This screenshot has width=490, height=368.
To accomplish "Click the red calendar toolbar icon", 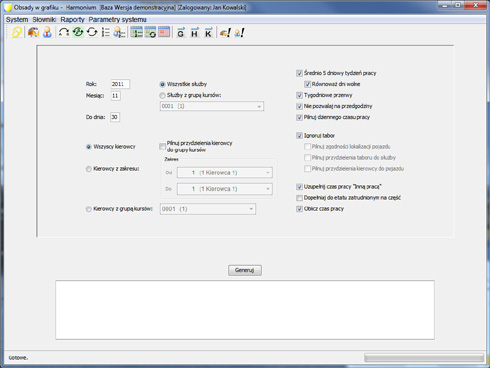I will point(164,32).
